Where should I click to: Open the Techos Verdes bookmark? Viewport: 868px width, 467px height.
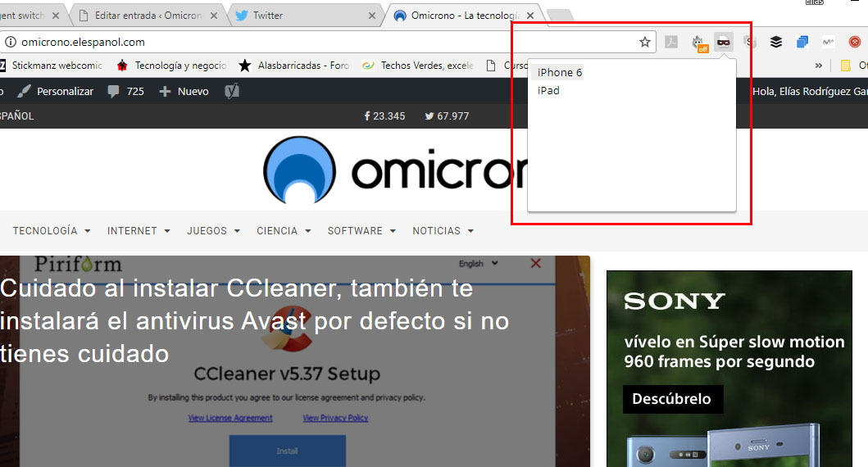(x=418, y=66)
